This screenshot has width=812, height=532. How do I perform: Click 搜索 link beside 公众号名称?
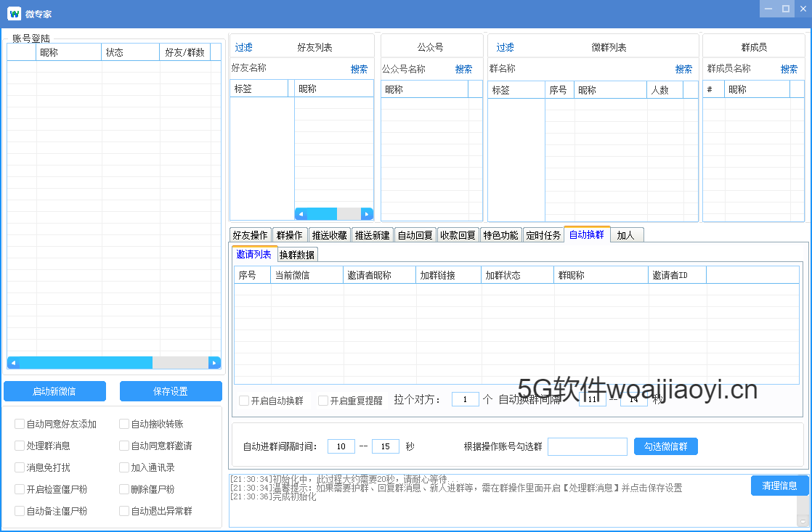point(463,69)
